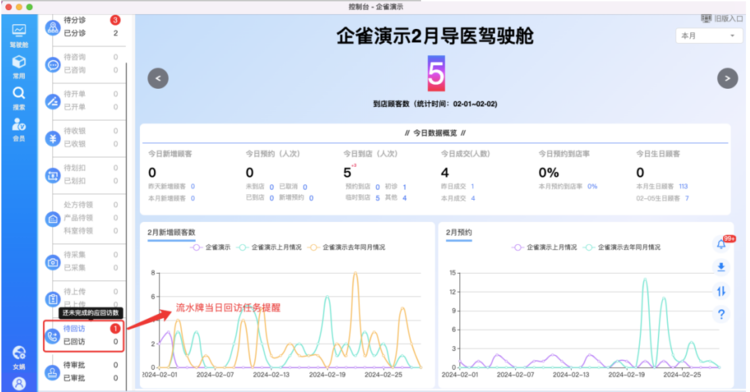Click the 上传 clipboard upload icon
This screenshot has width=750, height=392.
click(53, 299)
